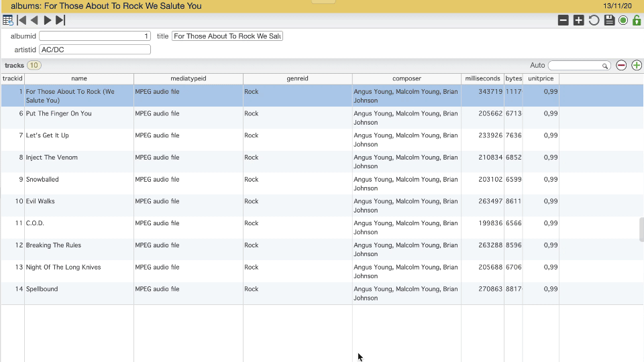Sort by milliseconds column header
The image size is (644, 362).
click(482, 78)
